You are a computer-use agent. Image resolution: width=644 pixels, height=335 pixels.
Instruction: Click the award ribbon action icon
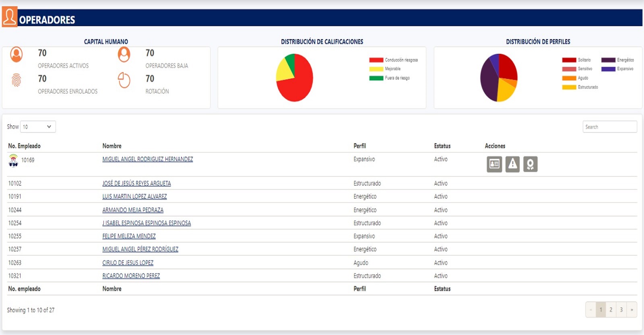click(x=530, y=164)
